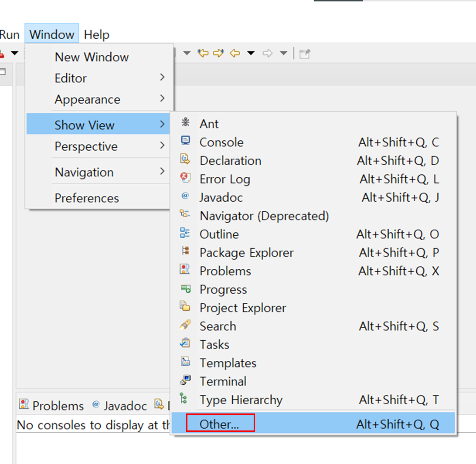This screenshot has width=476, height=464.
Task: Click the yellow back arrow toolbar icon
Action: tap(235, 54)
